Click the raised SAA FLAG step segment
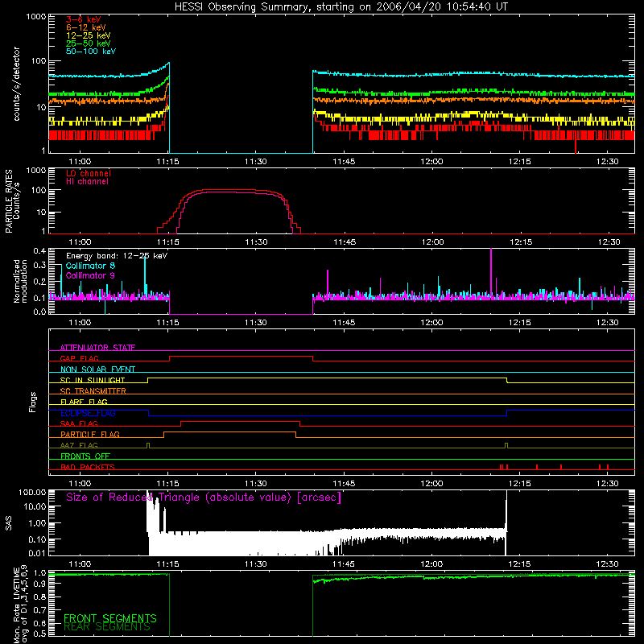 click(x=240, y=422)
